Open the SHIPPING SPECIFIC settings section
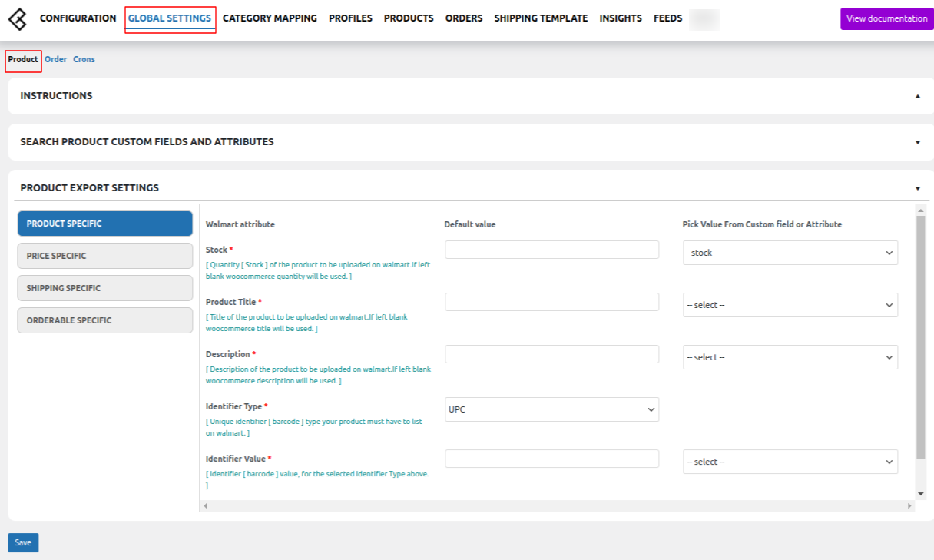This screenshot has height=560, width=934. pos(104,288)
